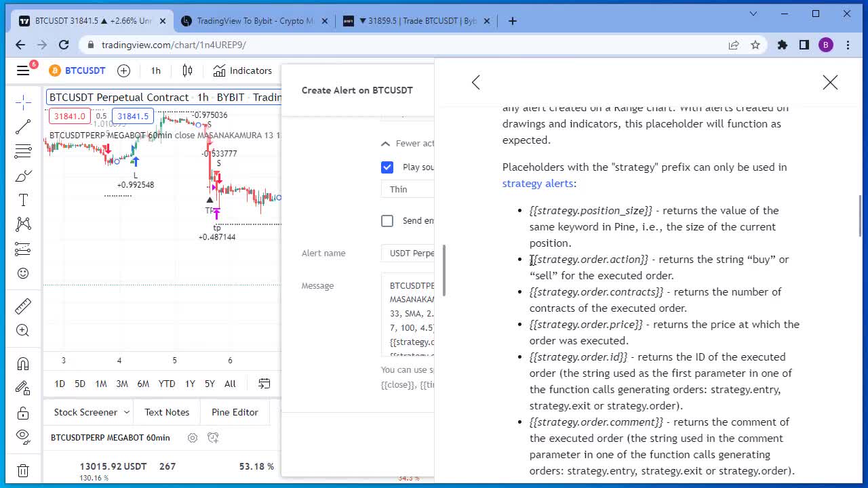The height and width of the screenshot is (488, 868).
Task: Open the Chrome side panel icon
Action: tap(804, 45)
